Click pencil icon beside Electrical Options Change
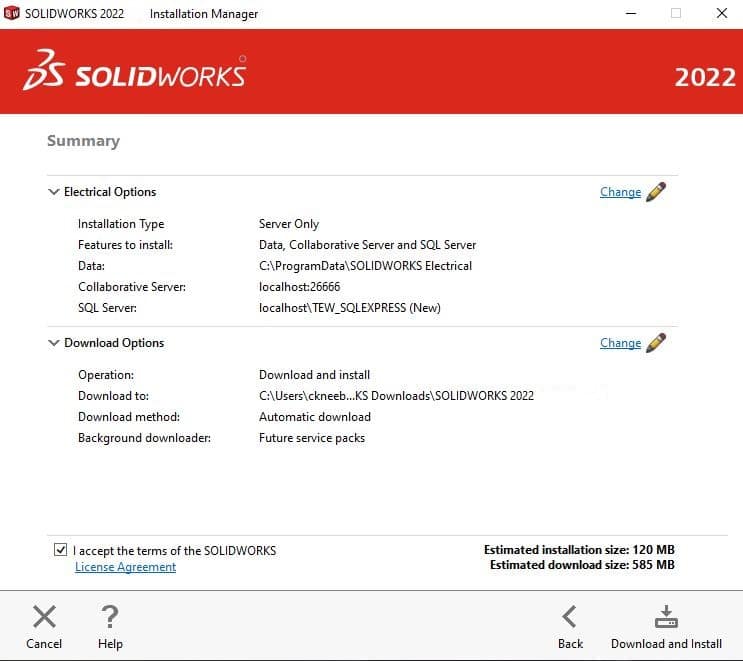Viewport: 743px width, 661px height. [656, 192]
